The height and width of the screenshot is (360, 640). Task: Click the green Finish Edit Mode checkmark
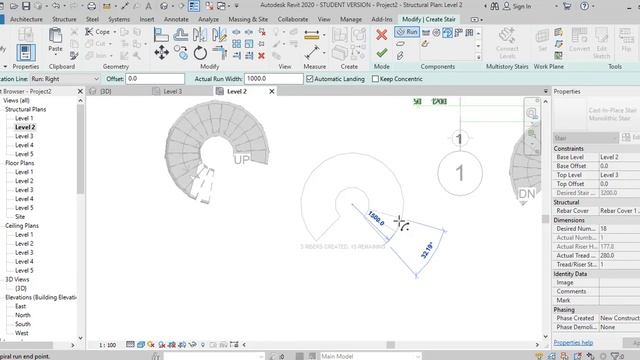(x=382, y=53)
